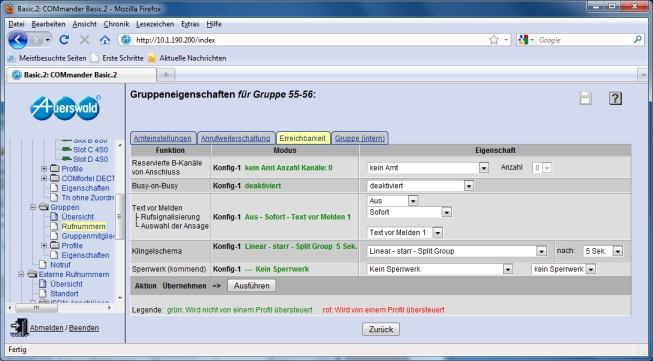Open the Ansicht menu
Image resolution: width=653 pixels, height=361 pixels.
pos(84,24)
